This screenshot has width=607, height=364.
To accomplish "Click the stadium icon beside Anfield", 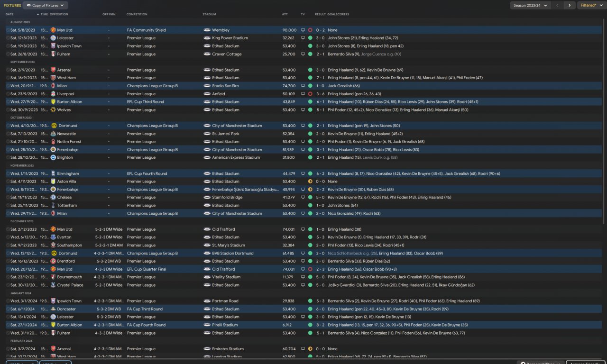I will pos(207,94).
